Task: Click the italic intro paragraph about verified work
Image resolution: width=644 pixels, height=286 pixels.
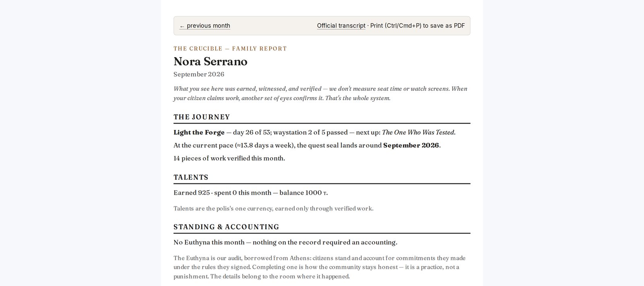Action: click(320, 93)
